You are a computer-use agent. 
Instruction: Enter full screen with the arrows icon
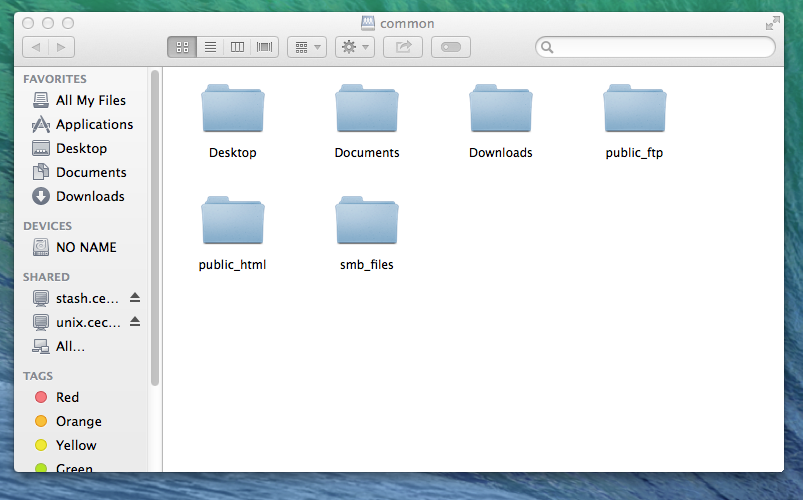(772, 23)
